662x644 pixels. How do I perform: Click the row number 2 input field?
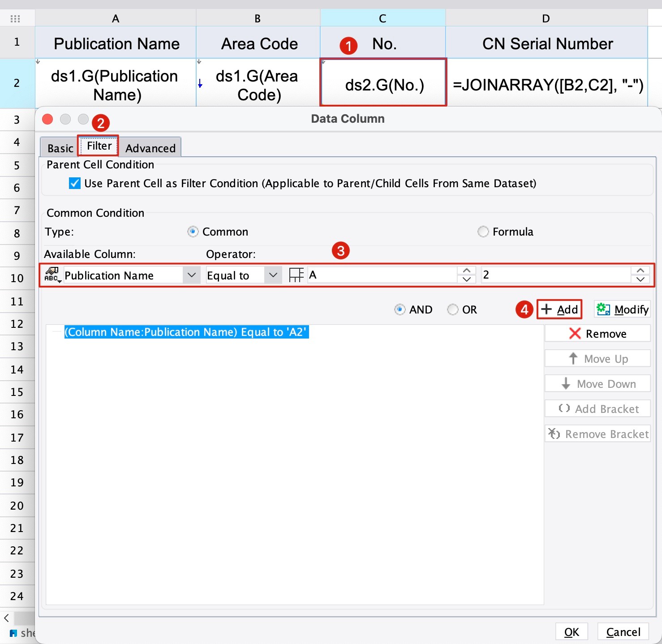coord(556,275)
